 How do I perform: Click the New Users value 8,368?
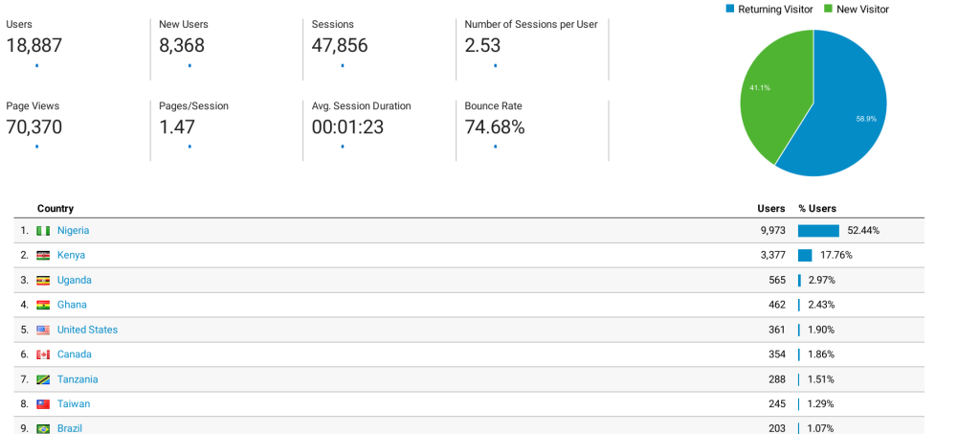click(x=182, y=46)
